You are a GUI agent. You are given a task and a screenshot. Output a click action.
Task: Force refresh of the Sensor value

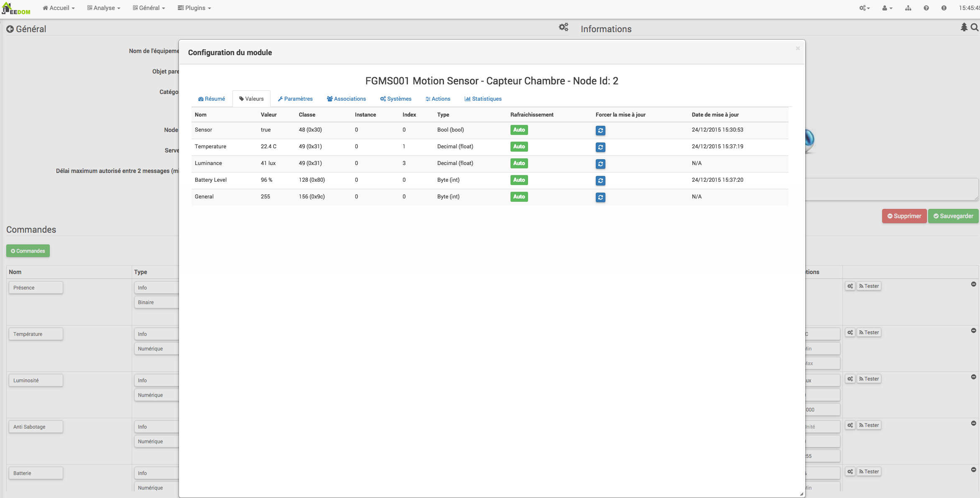[x=600, y=130]
